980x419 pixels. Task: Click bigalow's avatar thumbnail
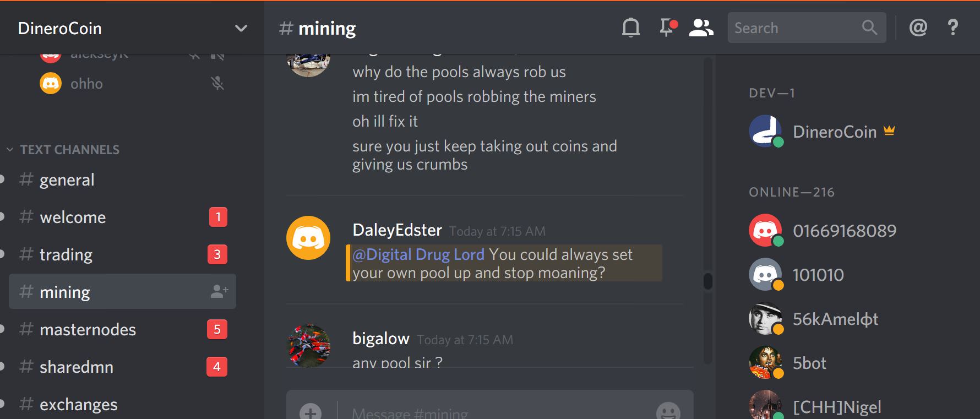click(308, 346)
